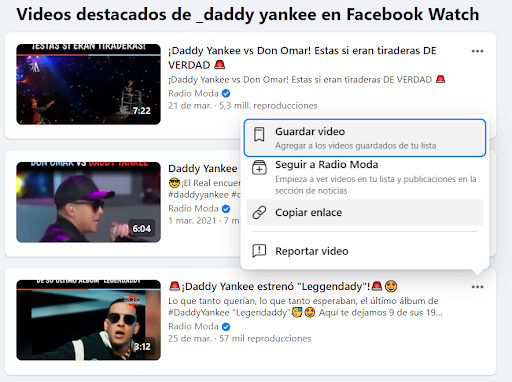
Task: Click the bookmark icon beside Guardar video
Action: pos(259,134)
